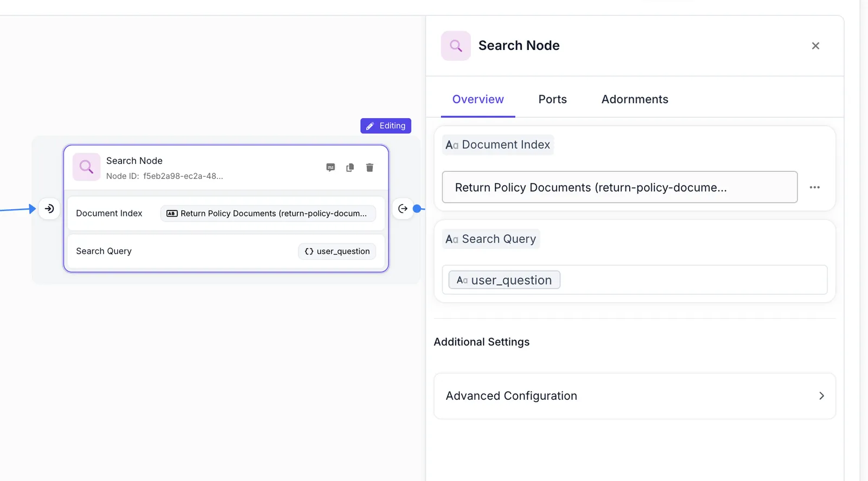Viewport: 868px width, 481px height.
Task: Click the Search Query type label in panel
Action: coord(491,239)
